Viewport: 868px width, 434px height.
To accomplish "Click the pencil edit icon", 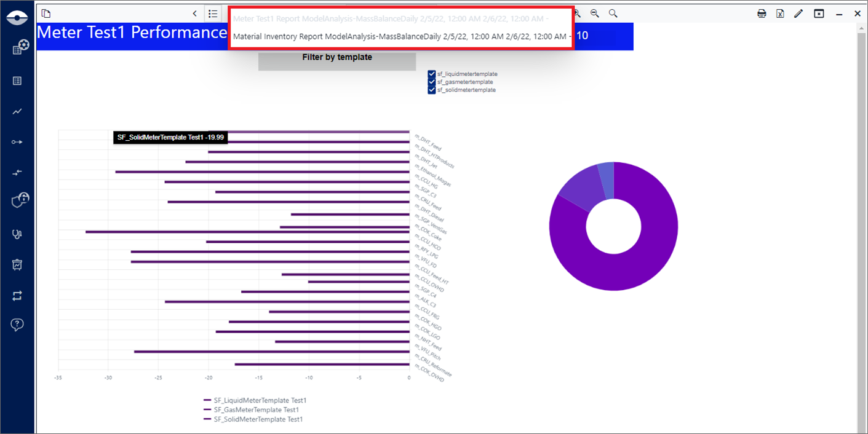I will [x=798, y=14].
